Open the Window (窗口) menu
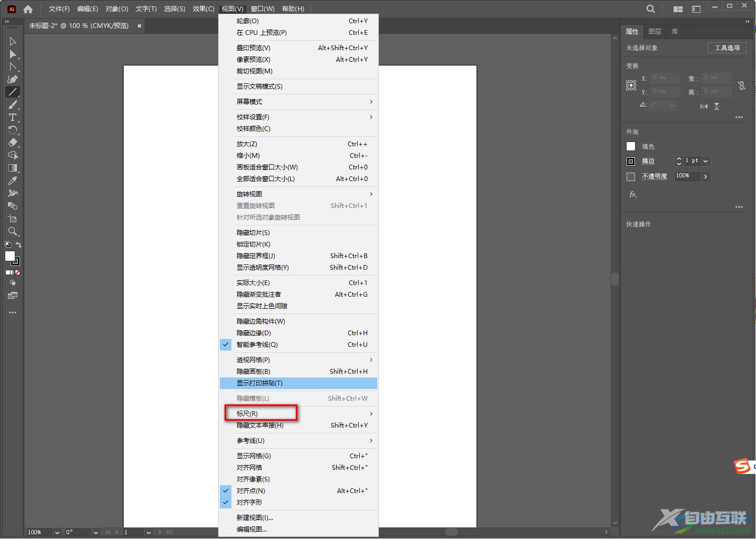Screen dimensions: 756x539 (263, 9)
